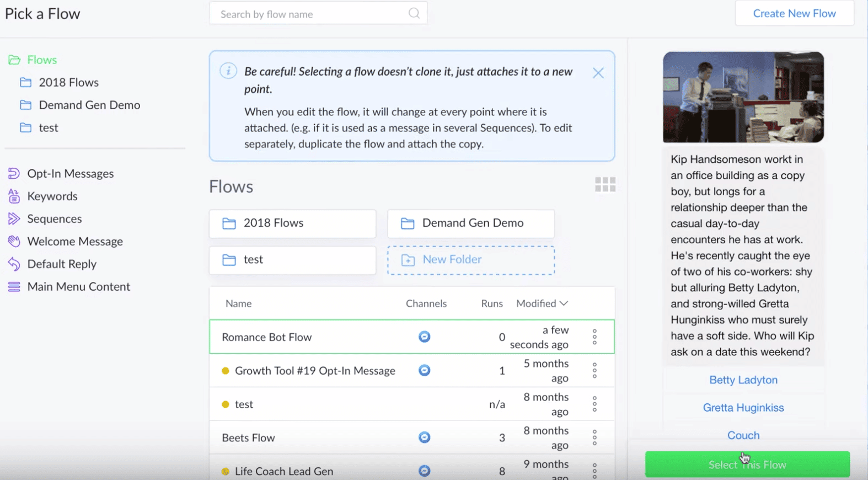Open the Flows root folder icon
Screen dimensions: 868x480
(14, 60)
